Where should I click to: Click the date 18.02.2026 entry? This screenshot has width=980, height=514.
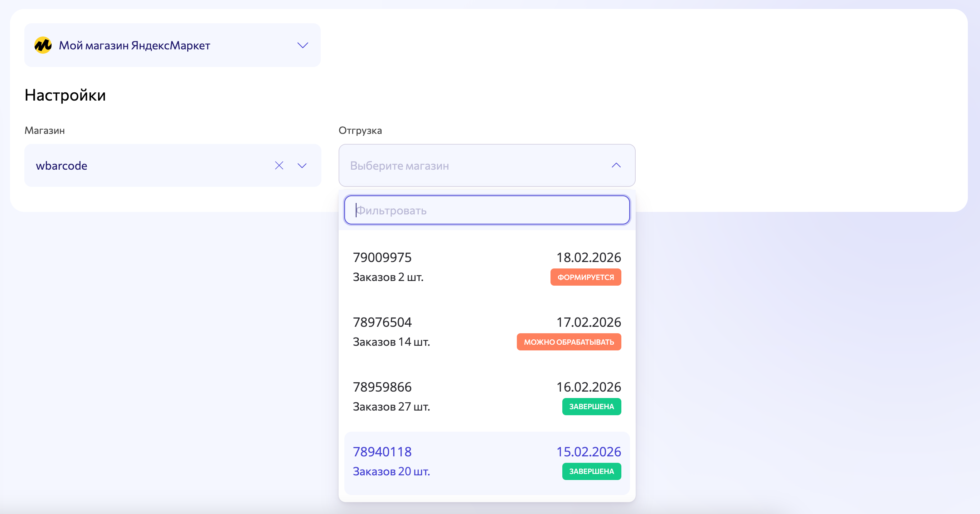click(x=588, y=258)
